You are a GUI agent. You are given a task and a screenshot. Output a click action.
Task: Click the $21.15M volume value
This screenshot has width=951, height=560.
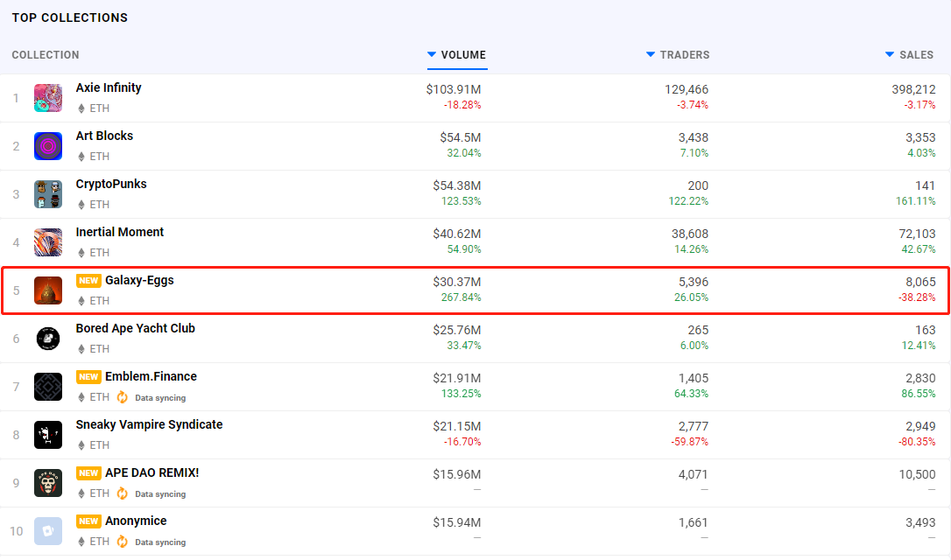(x=457, y=427)
